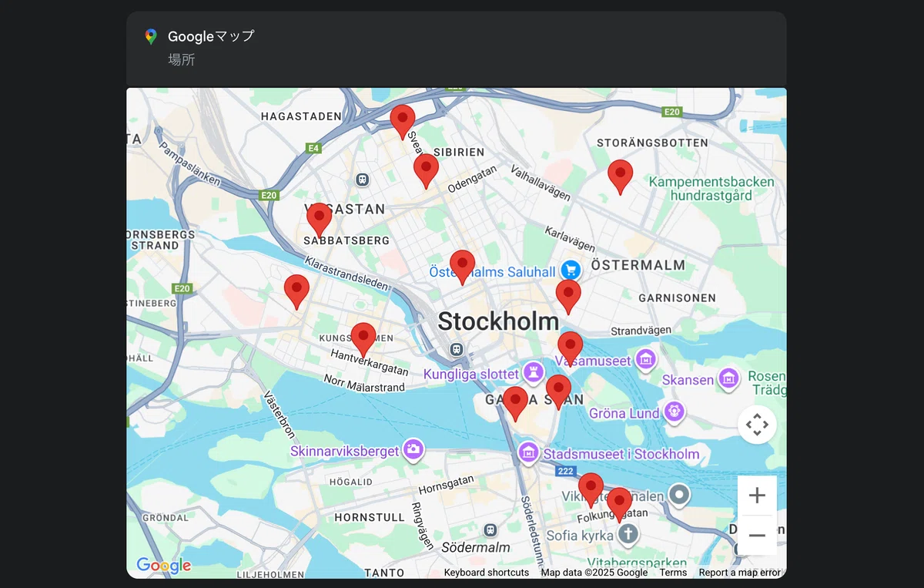Click the ÖSTERMALM district label

(638, 265)
